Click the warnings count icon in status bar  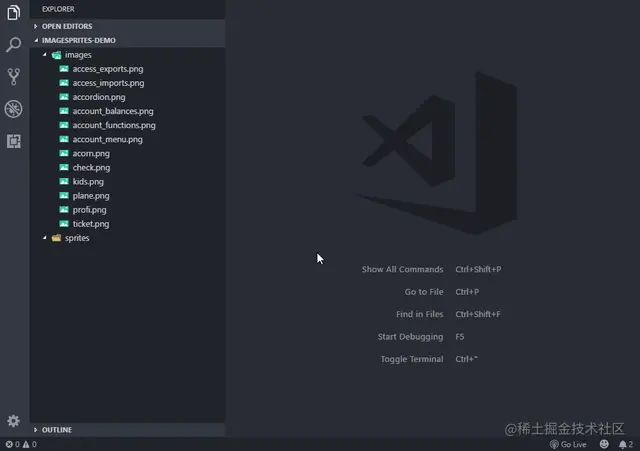click(x=26, y=444)
